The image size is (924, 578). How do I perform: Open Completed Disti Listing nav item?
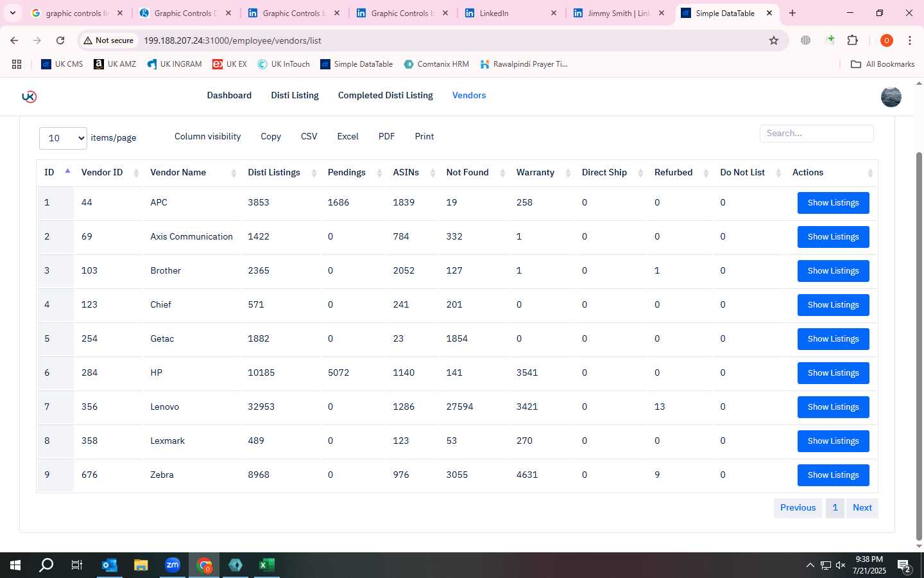coord(385,95)
